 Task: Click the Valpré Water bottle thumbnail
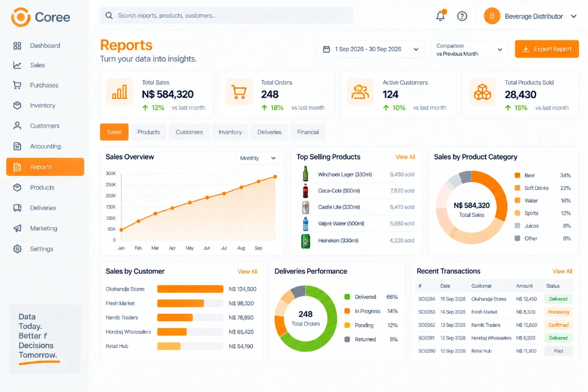pyautogui.click(x=306, y=223)
